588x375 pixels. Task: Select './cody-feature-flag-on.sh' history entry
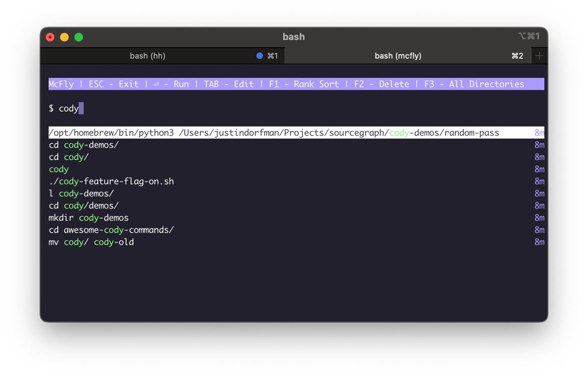296,182
